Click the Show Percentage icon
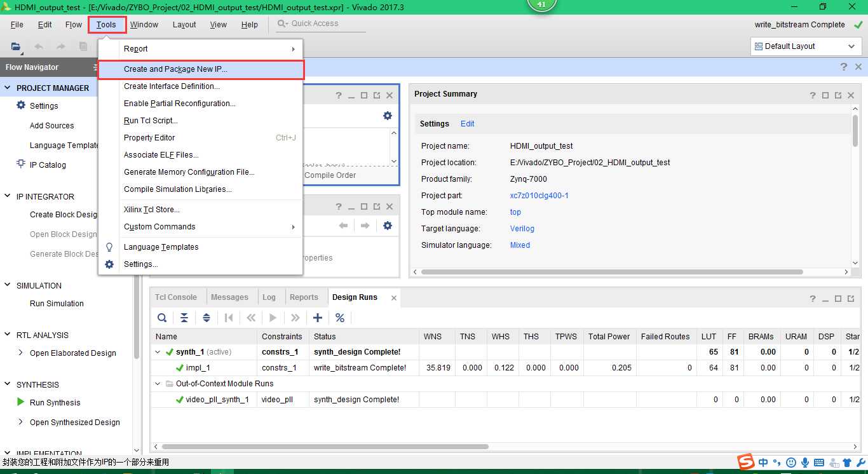This screenshot has height=474, width=868. [x=340, y=318]
